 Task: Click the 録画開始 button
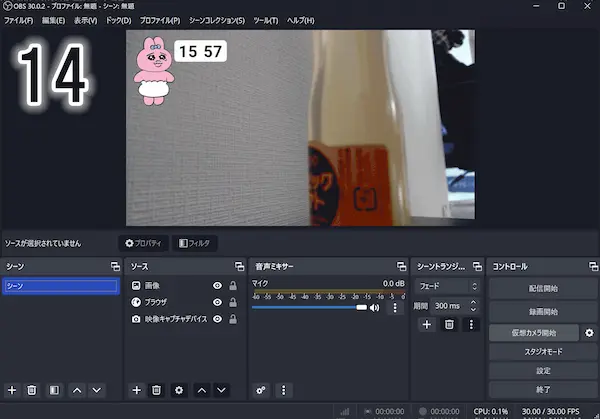(543, 311)
